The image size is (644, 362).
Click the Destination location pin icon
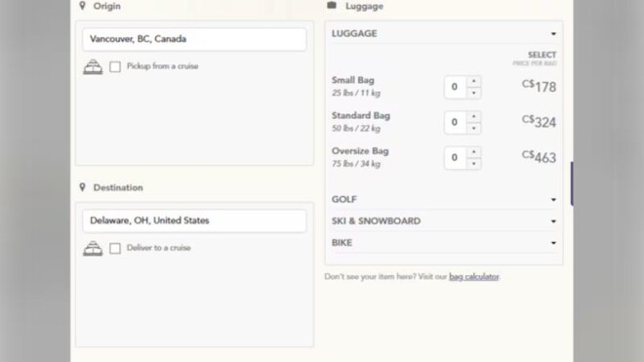pyautogui.click(x=83, y=187)
